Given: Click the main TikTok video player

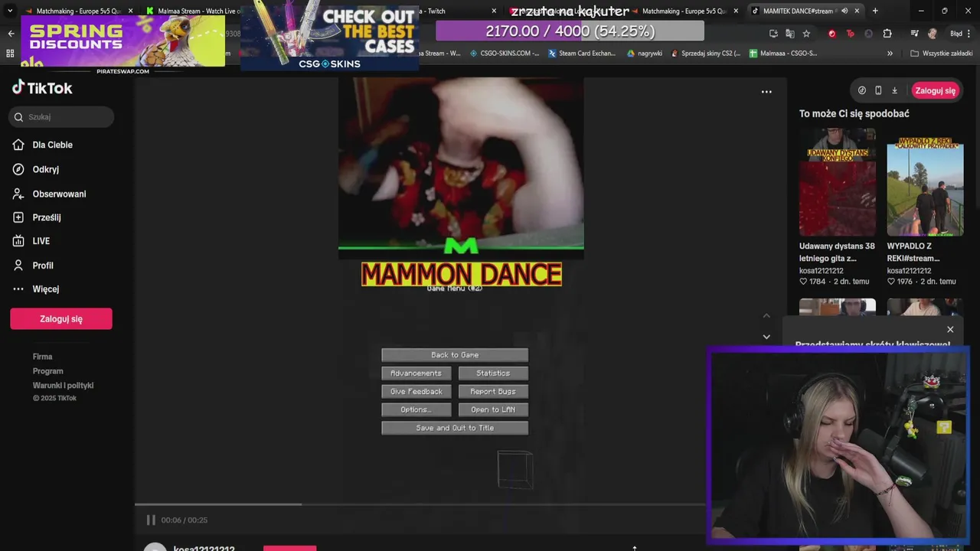Looking at the screenshot, I should tap(461, 291).
